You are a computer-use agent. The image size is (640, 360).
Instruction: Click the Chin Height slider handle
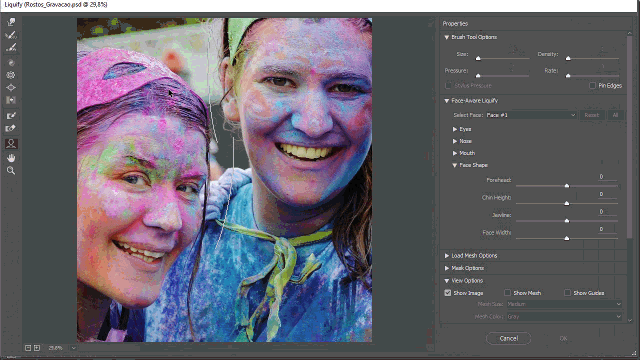pyautogui.click(x=567, y=203)
